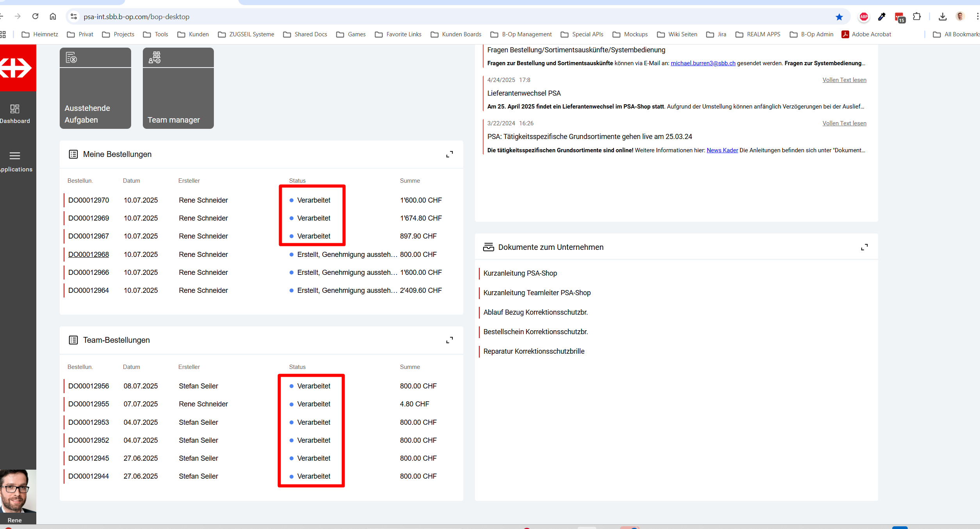The height and width of the screenshot is (529, 980).
Task: Bookmark page with star icon
Action: [839, 17]
